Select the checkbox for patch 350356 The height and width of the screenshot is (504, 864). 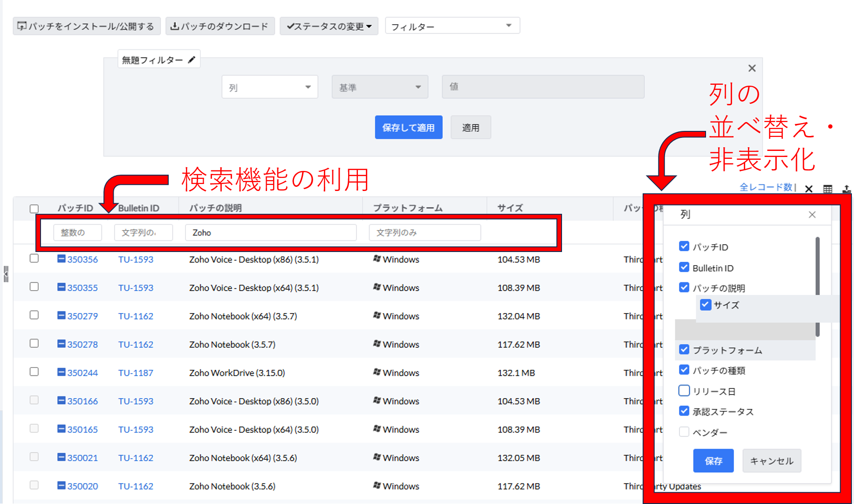tap(34, 258)
